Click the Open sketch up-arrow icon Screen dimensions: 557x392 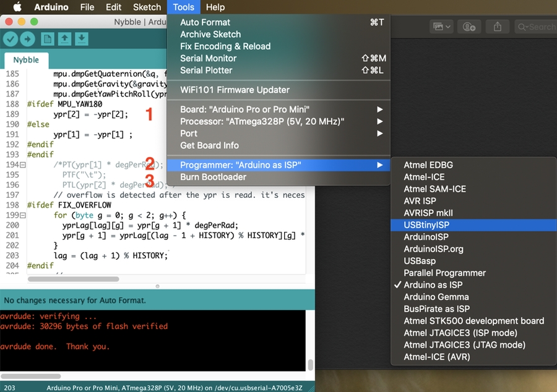point(64,39)
